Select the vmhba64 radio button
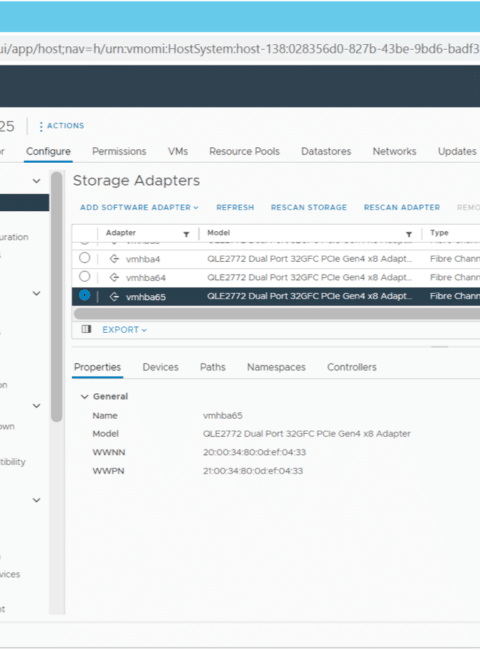 [85, 276]
